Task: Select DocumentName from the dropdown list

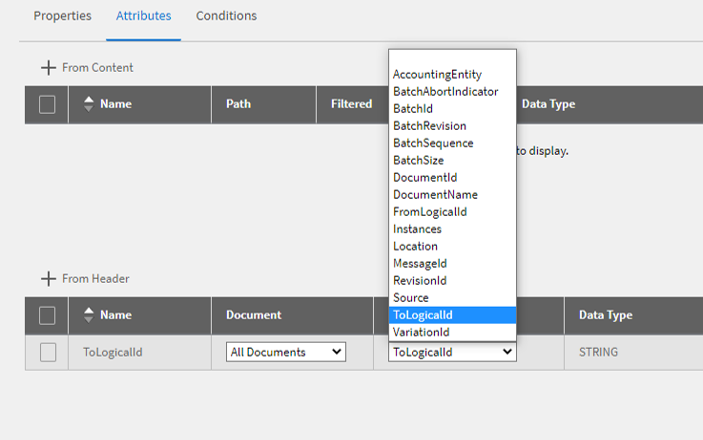Action: (x=435, y=195)
